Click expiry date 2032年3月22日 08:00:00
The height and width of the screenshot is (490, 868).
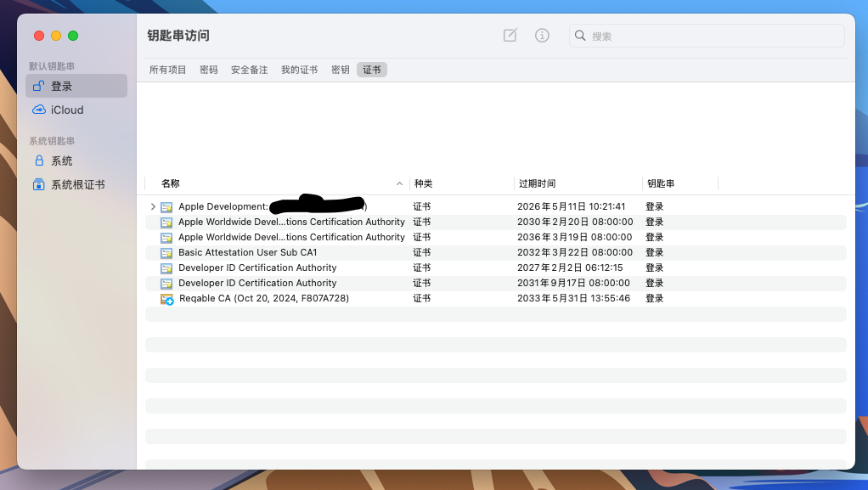(x=575, y=252)
